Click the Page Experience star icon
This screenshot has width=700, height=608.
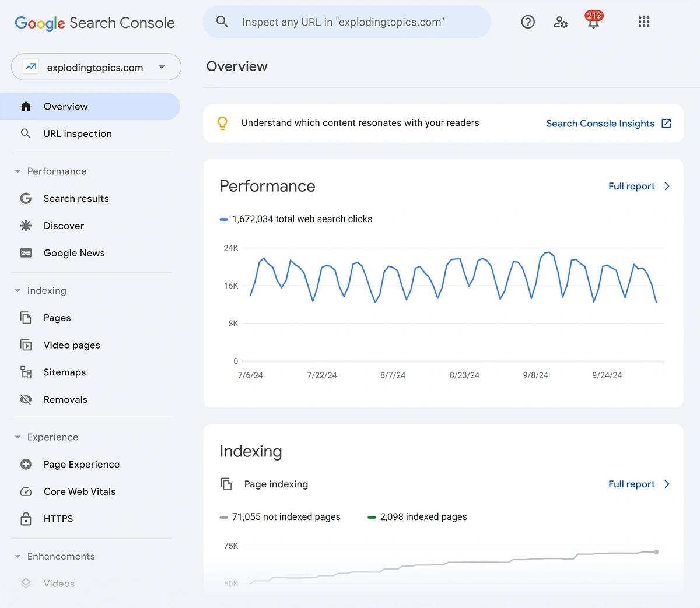[26, 464]
